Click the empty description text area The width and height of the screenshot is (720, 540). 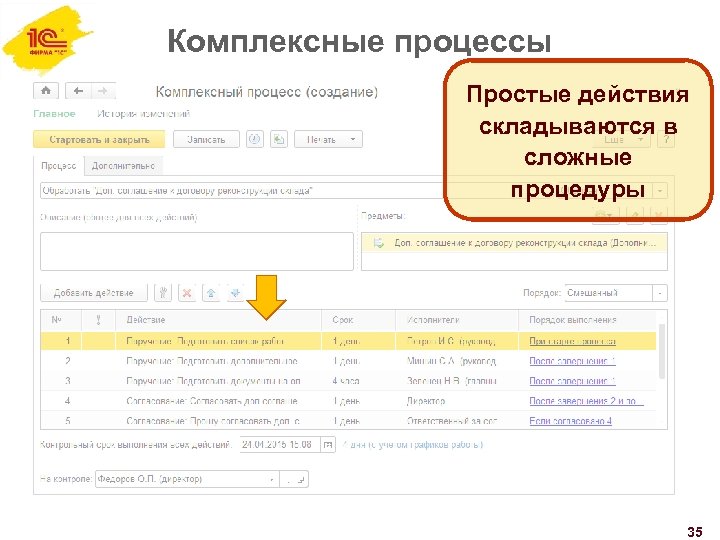point(197,251)
